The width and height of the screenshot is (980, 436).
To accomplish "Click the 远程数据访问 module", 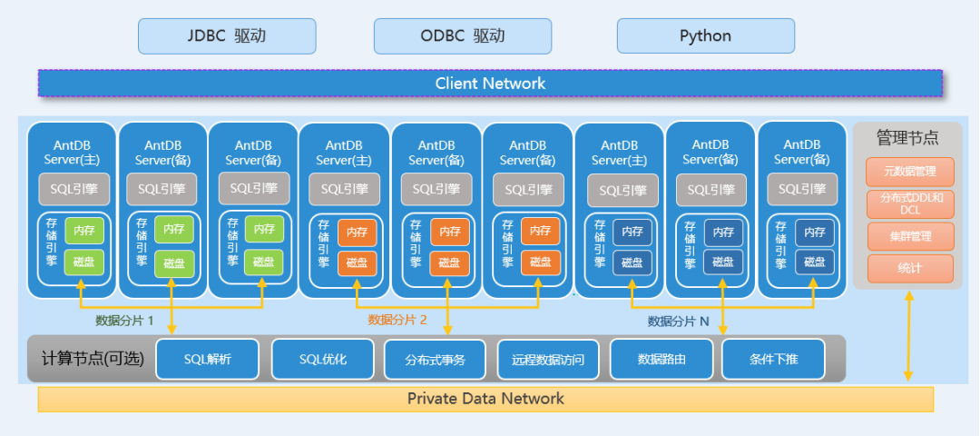I will click(548, 359).
